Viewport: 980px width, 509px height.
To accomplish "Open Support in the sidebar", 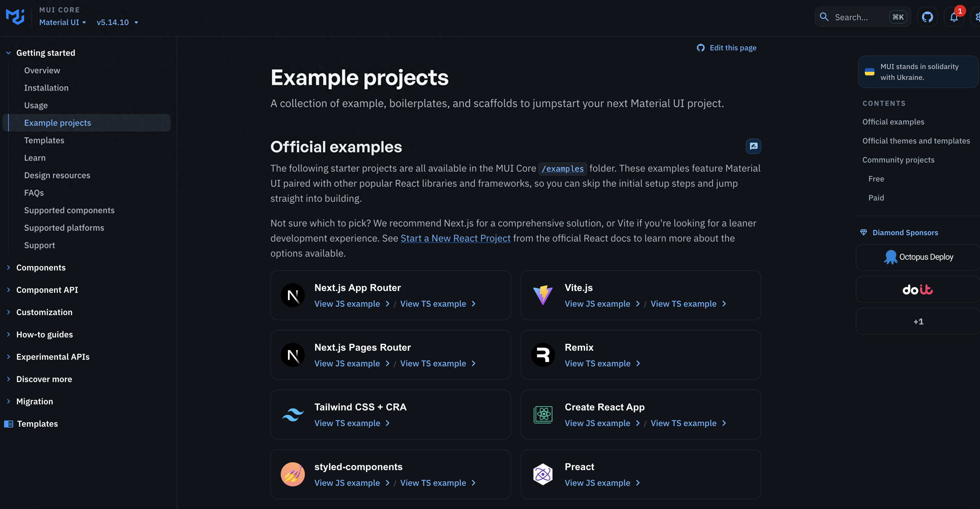I will 40,245.
